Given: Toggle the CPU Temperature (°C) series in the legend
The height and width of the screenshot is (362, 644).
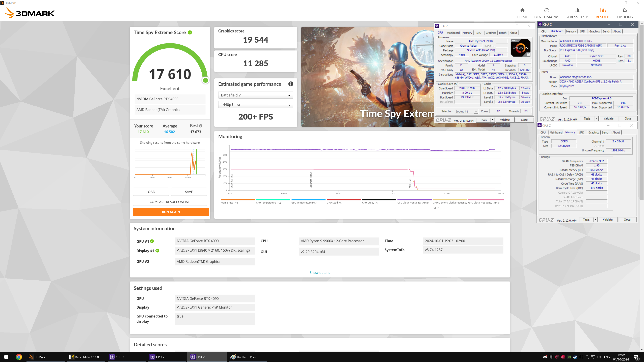Looking at the screenshot, I should click(x=273, y=201).
